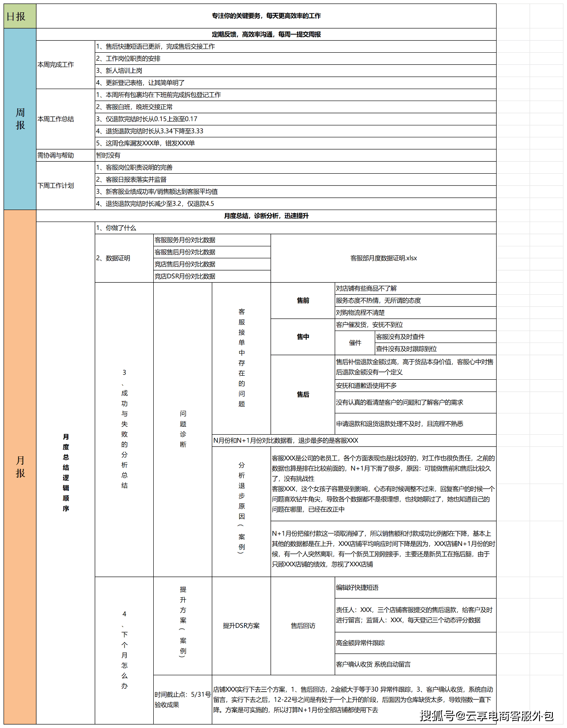Open 客服部月度数据证明.xlsx attachment cell
This screenshot has width=567, height=728.
pos(384,258)
